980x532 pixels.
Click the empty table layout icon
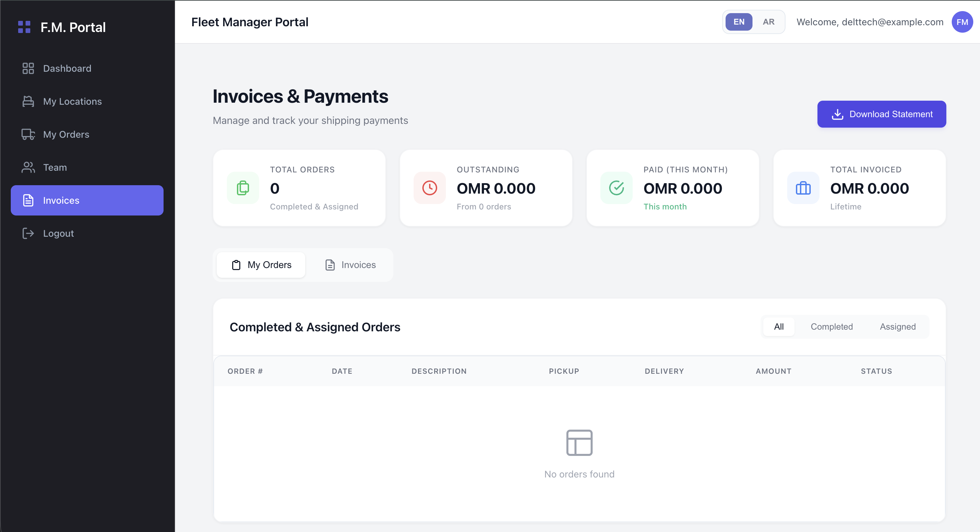pyautogui.click(x=580, y=442)
